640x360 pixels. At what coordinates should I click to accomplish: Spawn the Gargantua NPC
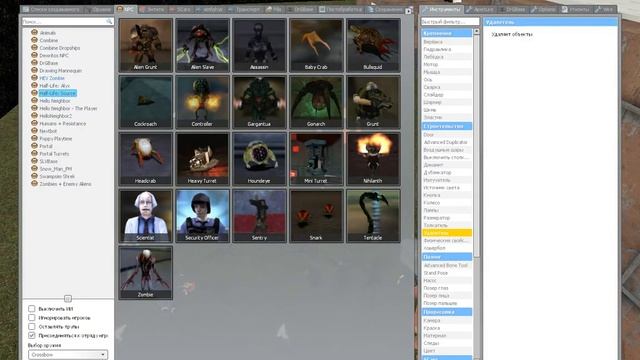coord(259,102)
